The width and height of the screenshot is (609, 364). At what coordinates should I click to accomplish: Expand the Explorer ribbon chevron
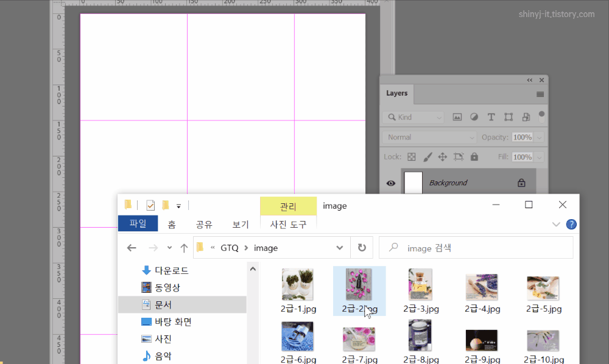pyautogui.click(x=556, y=224)
